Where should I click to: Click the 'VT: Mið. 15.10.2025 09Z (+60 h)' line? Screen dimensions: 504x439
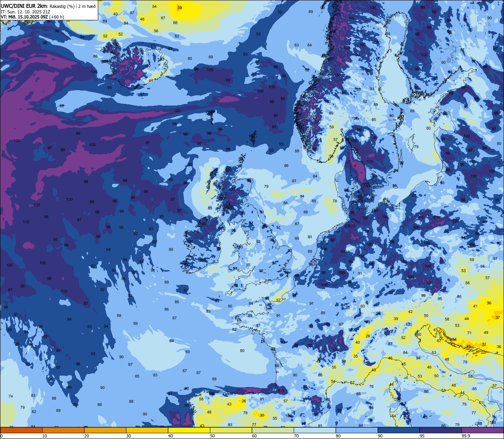pyautogui.click(x=33, y=17)
